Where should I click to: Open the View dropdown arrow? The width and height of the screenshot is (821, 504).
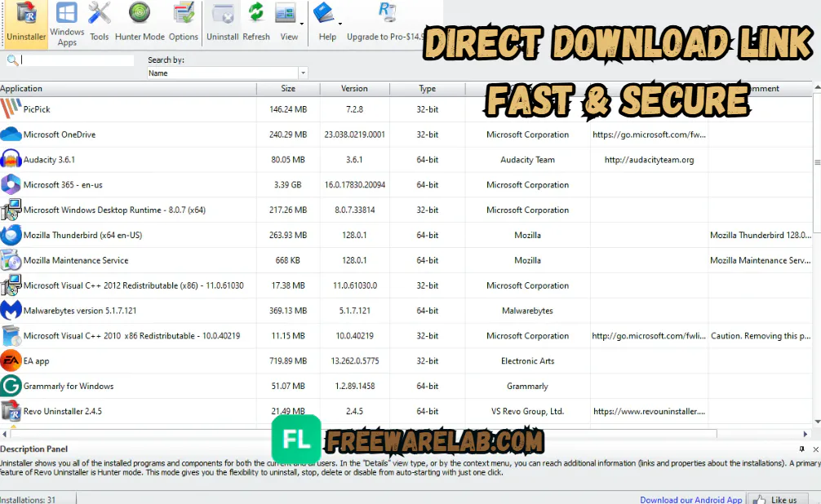pyautogui.click(x=302, y=24)
